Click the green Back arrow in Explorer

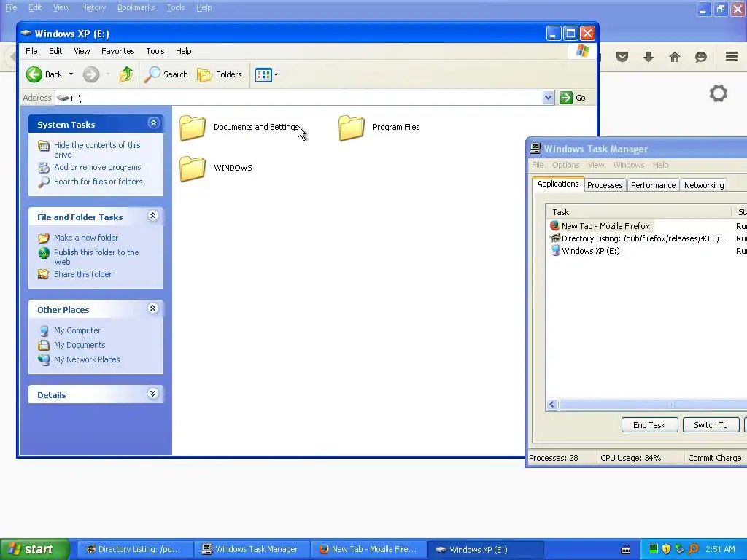[x=34, y=74]
